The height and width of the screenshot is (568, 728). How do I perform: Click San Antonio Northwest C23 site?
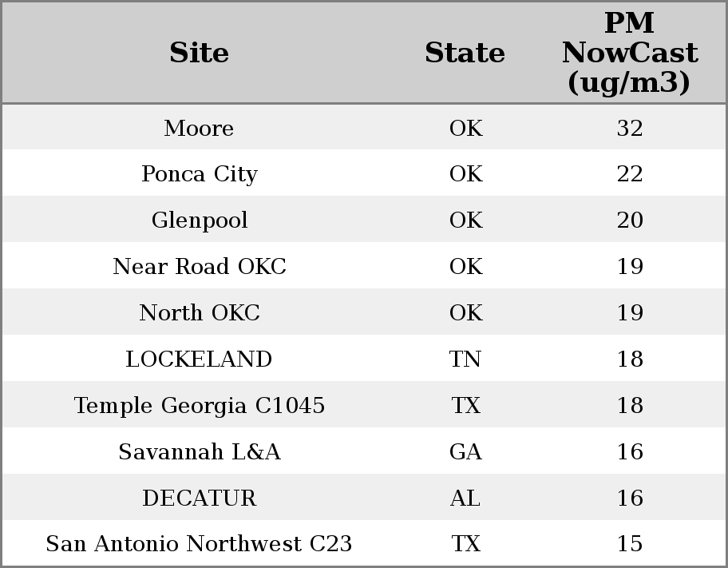tap(199, 544)
